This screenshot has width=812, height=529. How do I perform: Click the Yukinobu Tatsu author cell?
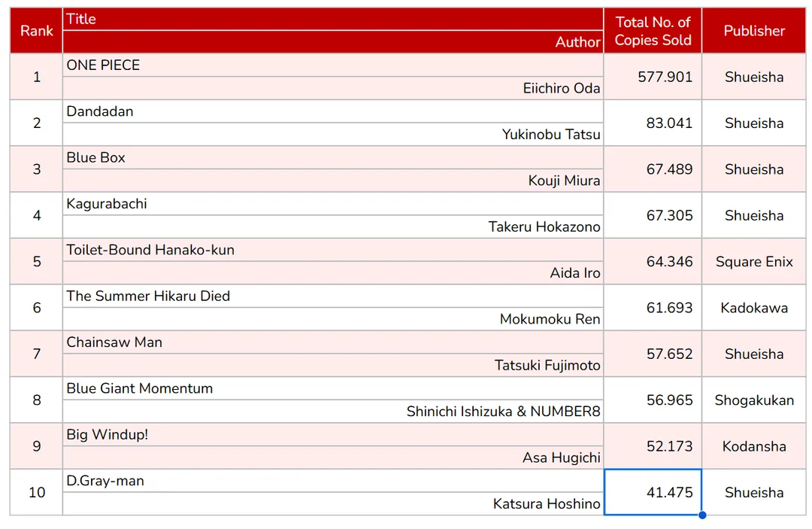(333, 134)
